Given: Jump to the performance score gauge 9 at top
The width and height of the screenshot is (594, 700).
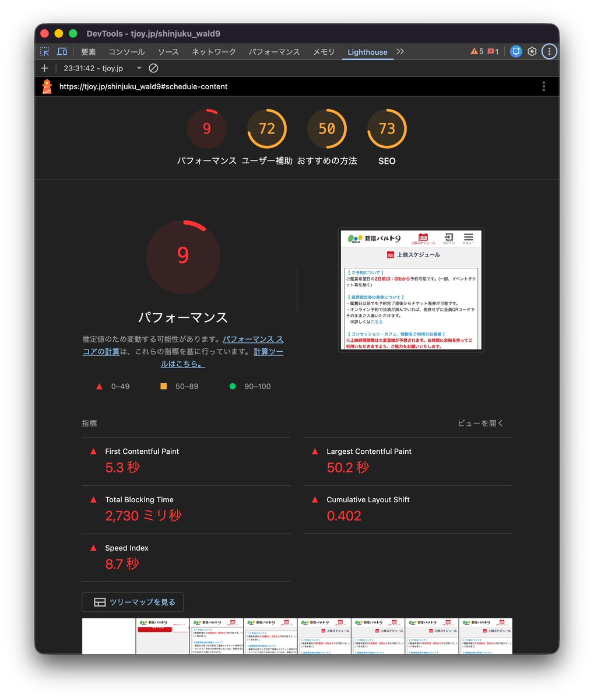Looking at the screenshot, I should (x=207, y=128).
